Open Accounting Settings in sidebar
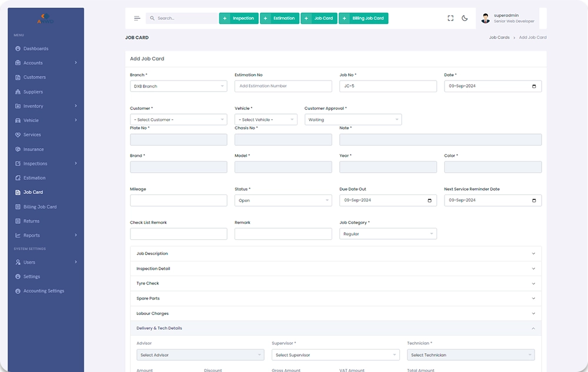This screenshot has width=588, height=372. 44,291
